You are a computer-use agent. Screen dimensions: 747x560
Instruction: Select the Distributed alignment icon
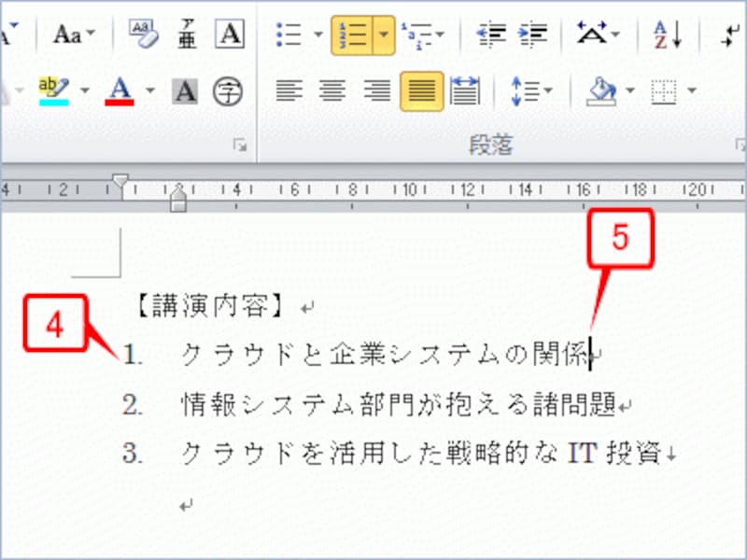(x=464, y=92)
